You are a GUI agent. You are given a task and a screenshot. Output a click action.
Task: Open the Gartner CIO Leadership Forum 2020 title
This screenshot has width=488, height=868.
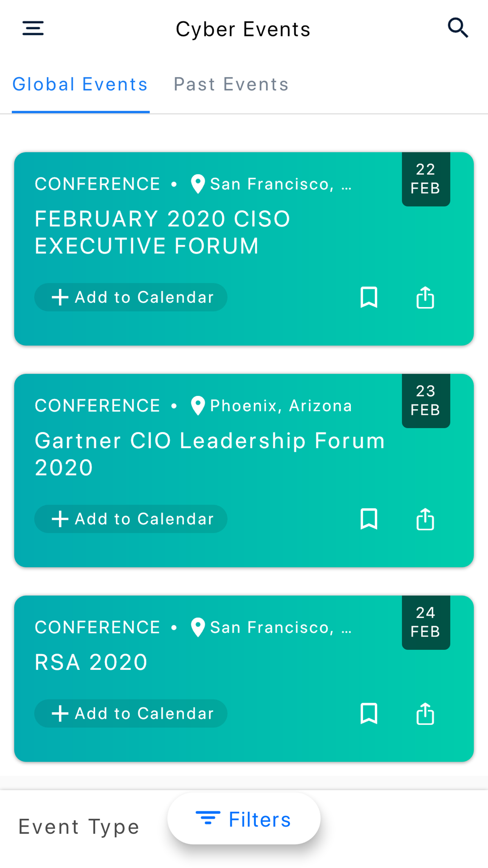(x=210, y=454)
